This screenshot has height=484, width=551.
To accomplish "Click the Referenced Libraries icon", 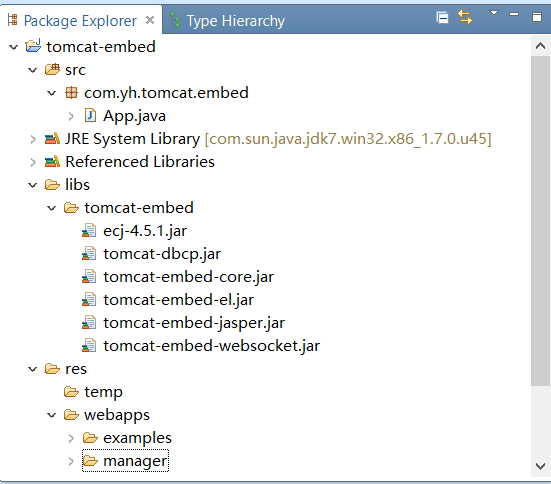I will (52, 162).
